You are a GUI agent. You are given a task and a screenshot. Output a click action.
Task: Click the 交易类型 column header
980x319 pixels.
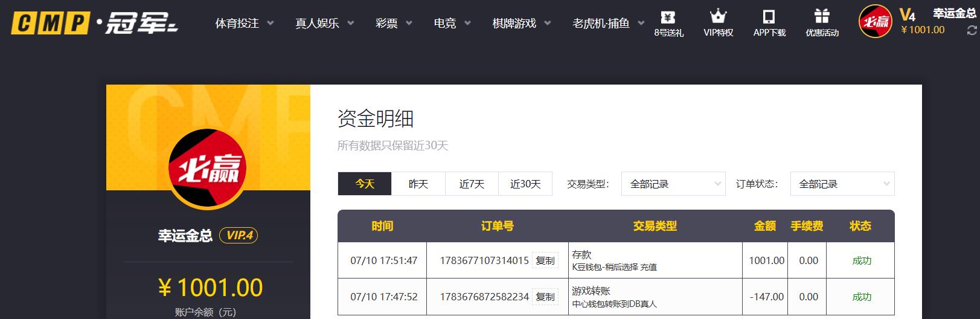[x=655, y=226]
